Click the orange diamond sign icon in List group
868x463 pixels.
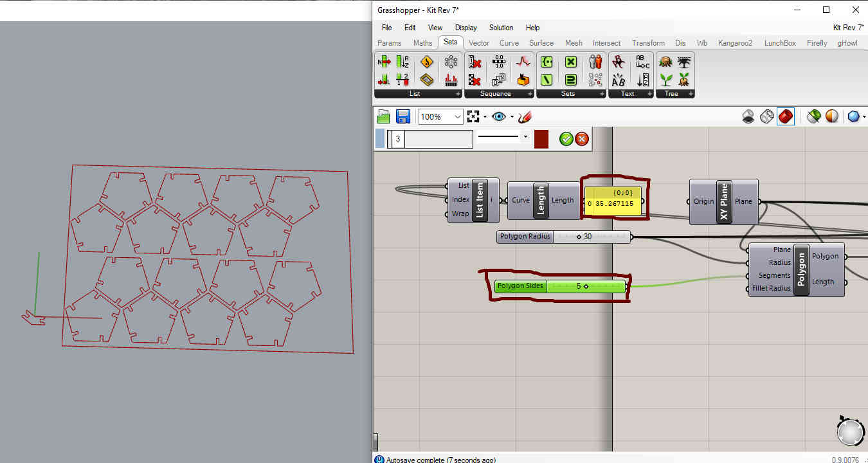pyautogui.click(x=427, y=62)
